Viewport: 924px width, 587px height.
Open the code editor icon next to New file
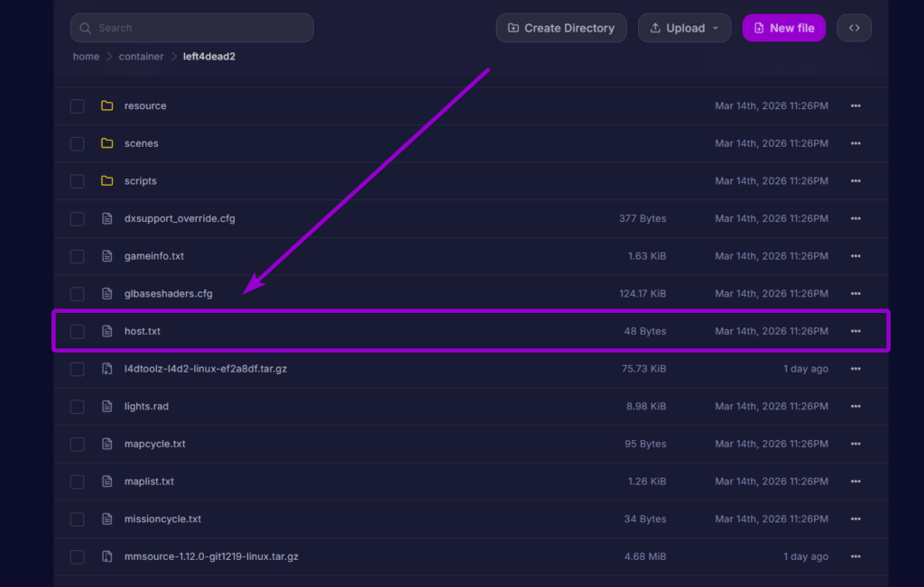[x=854, y=27]
